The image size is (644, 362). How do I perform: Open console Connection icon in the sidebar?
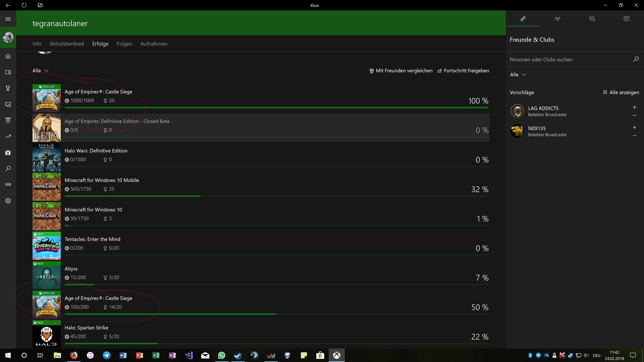pyautogui.click(x=8, y=184)
